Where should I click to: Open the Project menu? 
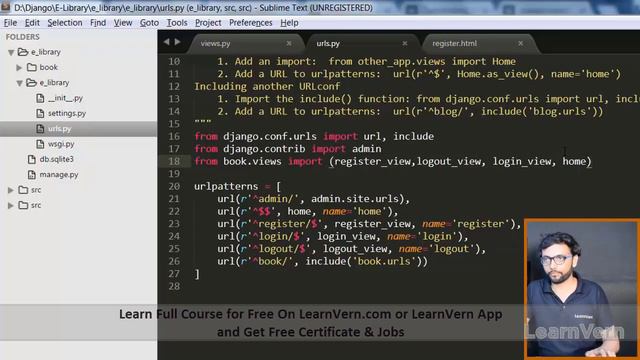point(208,23)
